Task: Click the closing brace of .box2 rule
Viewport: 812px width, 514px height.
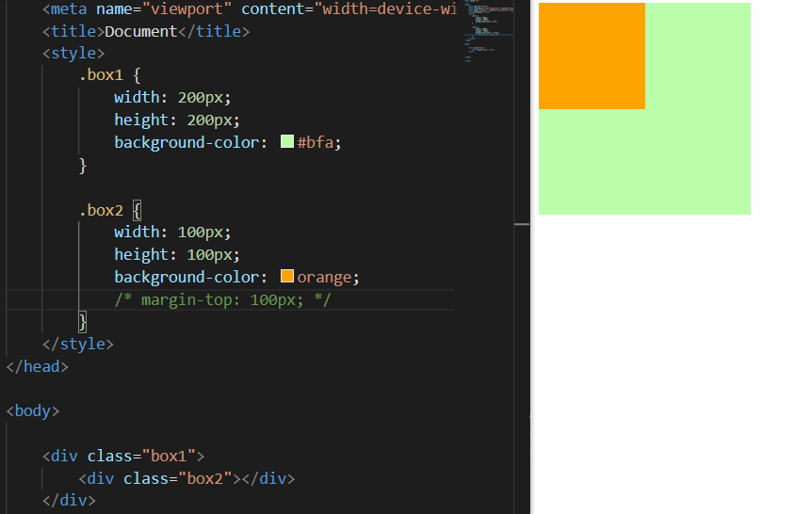Action: tap(82, 322)
